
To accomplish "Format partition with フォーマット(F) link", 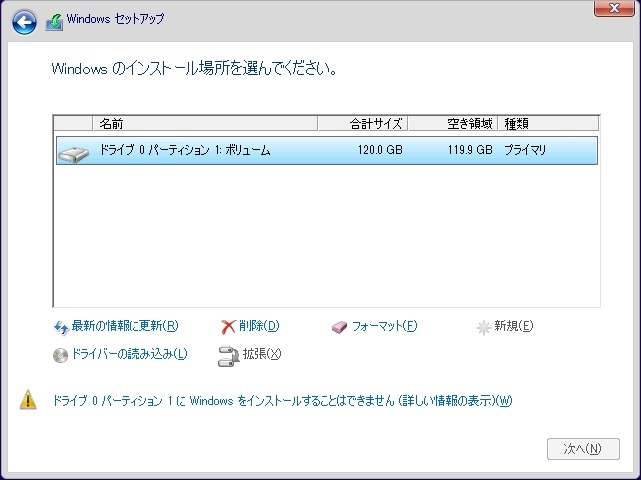I will pos(384,326).
